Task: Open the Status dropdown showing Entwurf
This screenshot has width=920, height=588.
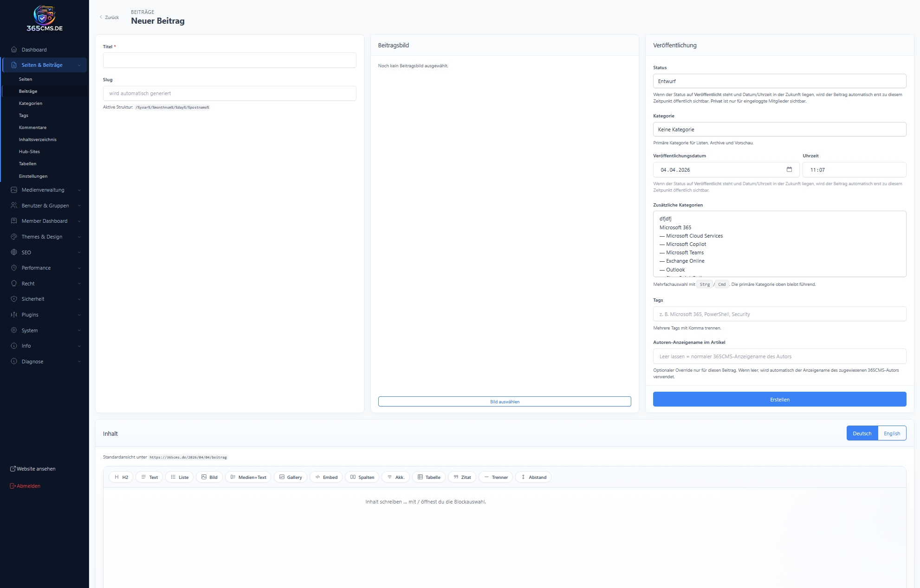Action: 779,81
